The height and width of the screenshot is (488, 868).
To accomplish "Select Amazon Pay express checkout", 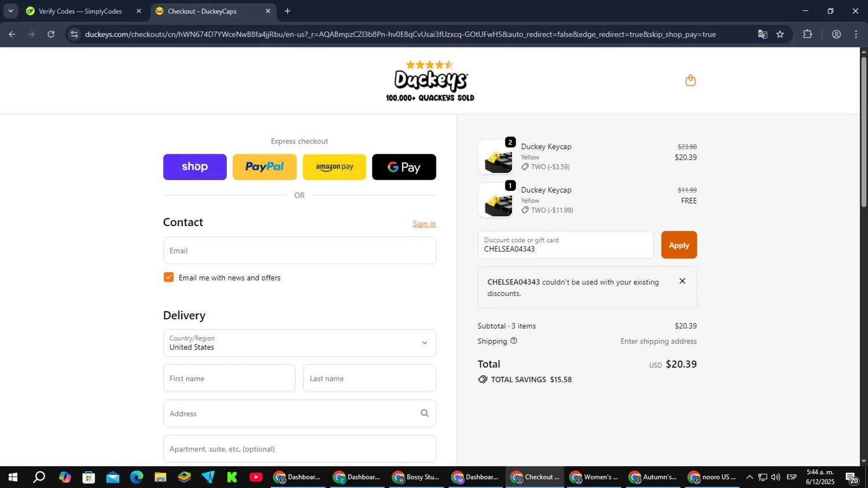I will coord(334,167).
